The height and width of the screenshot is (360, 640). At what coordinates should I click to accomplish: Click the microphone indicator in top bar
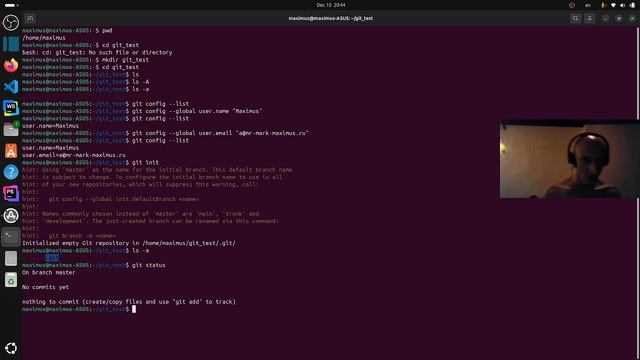(x=603, y=5)
